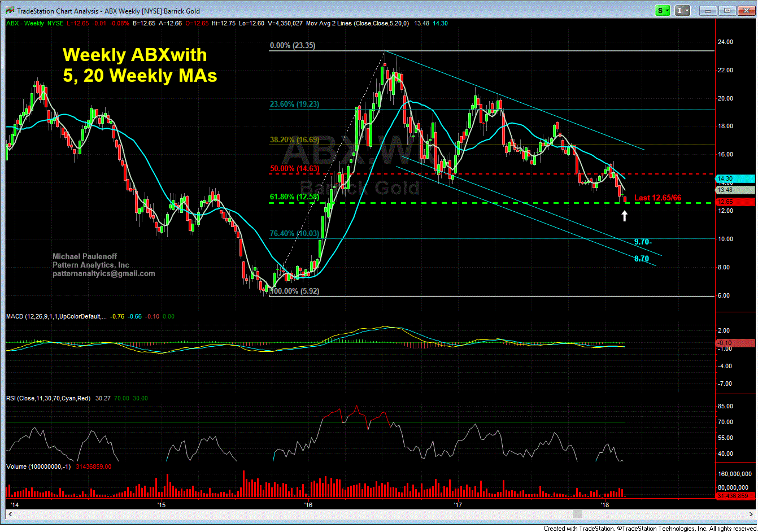Click the '16 year label on time axis
Image resolution: width=758 pixels, height=532 pixels.
click(308, 504)
